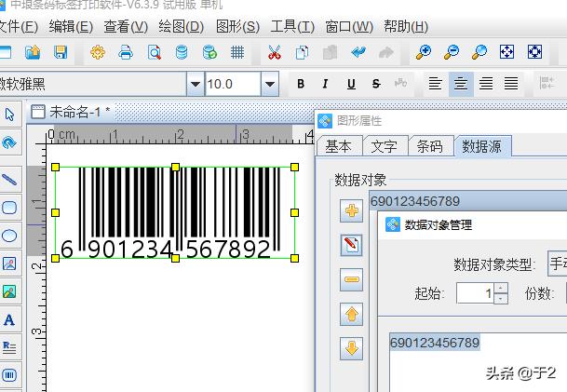Toggle bold formatting
Image resolution: width=567 pixels, height=392 pixels.
301,85
